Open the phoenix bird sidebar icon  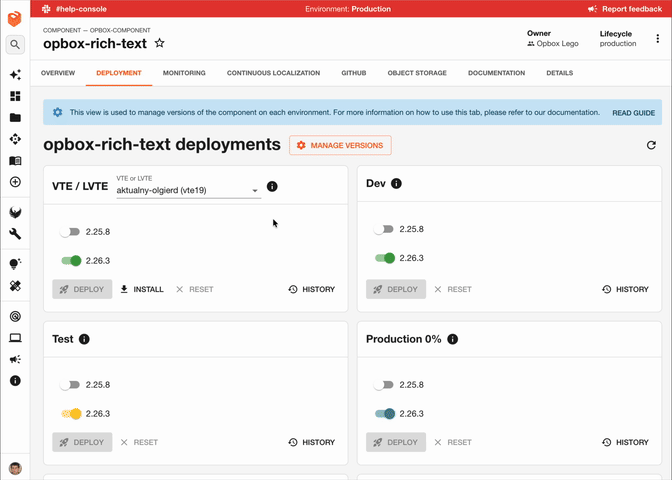coord(15,212)
